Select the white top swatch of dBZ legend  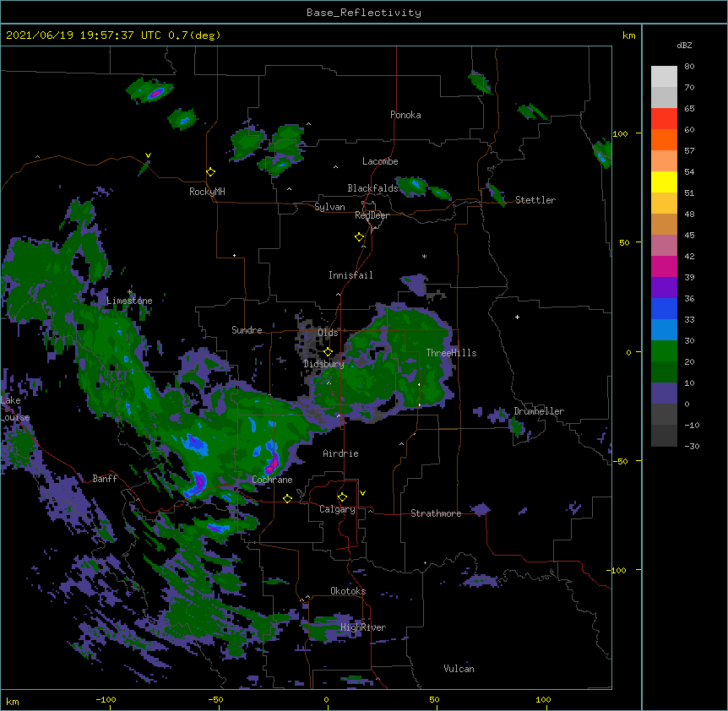click(664, 77)
